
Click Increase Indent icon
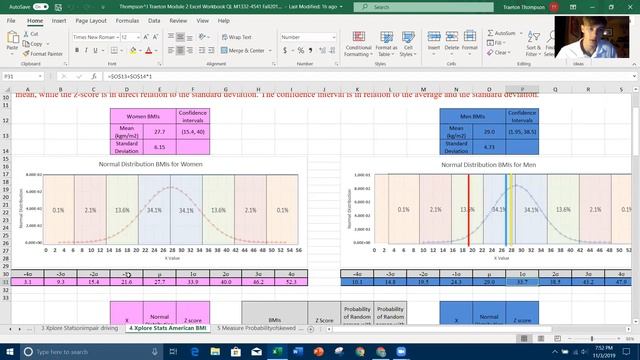pos(211,50)
